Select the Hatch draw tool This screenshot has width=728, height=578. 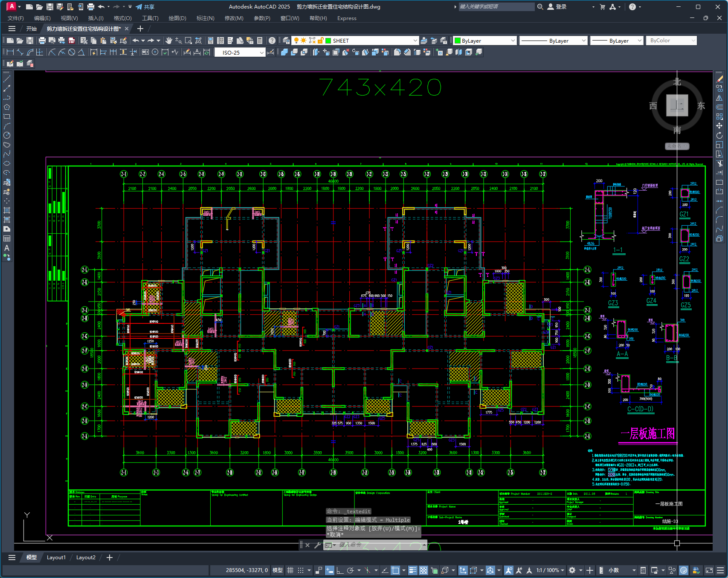pyautogui.click(x=7, y=210)
